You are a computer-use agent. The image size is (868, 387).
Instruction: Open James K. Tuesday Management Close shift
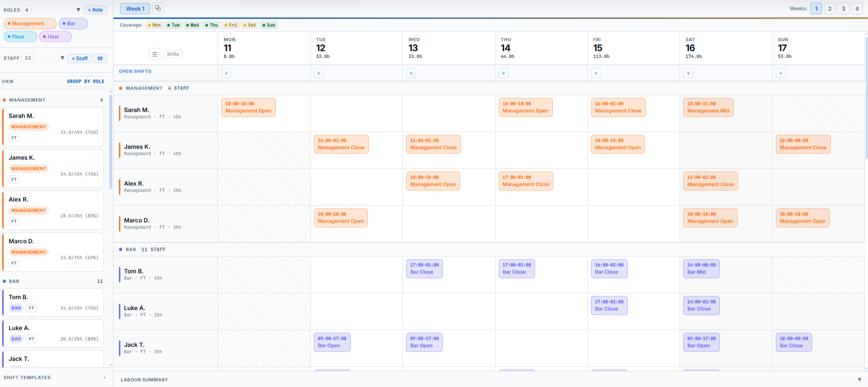point(341,144)
